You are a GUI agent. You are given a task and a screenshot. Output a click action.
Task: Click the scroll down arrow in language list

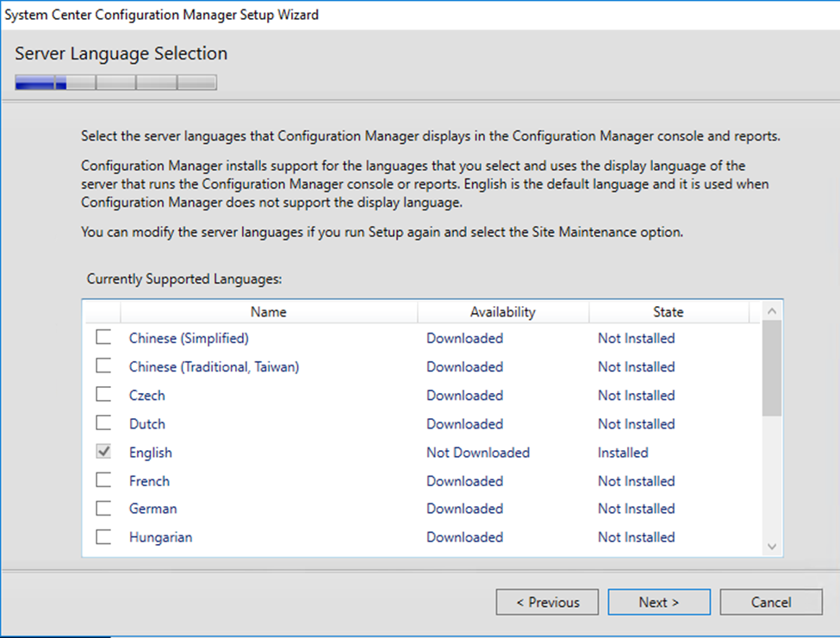[x=771, y=547]
